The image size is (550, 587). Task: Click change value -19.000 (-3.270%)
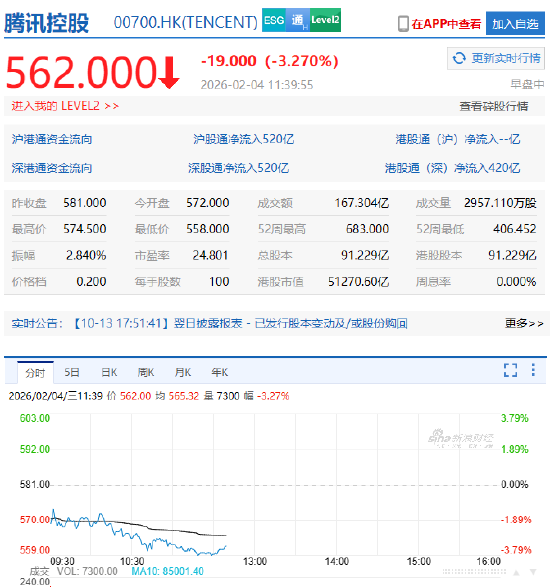coord(270,61)
